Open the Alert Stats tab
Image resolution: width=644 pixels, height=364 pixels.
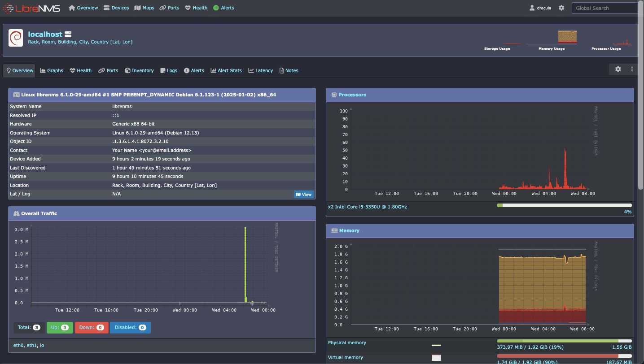point(226,70)
